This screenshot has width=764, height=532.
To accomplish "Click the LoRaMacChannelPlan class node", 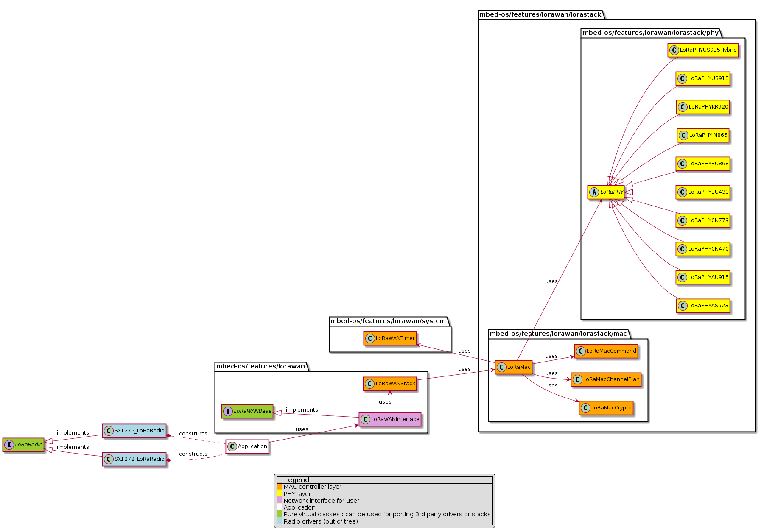I will (x=606, y=379).
